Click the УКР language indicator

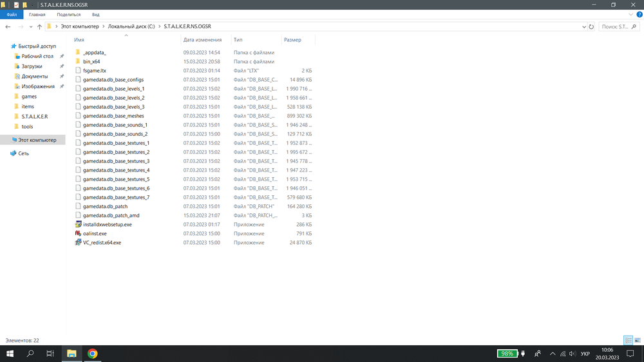[585, 354]
